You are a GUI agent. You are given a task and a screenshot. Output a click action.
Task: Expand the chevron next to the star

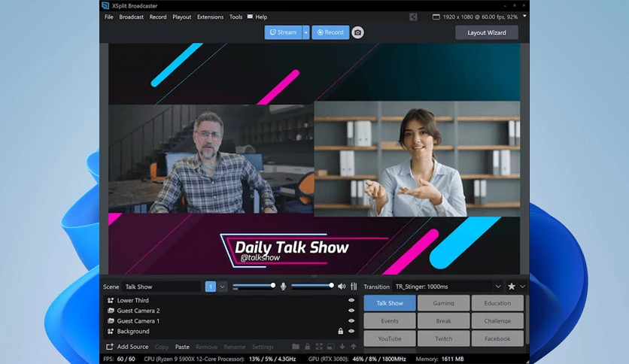522,287
